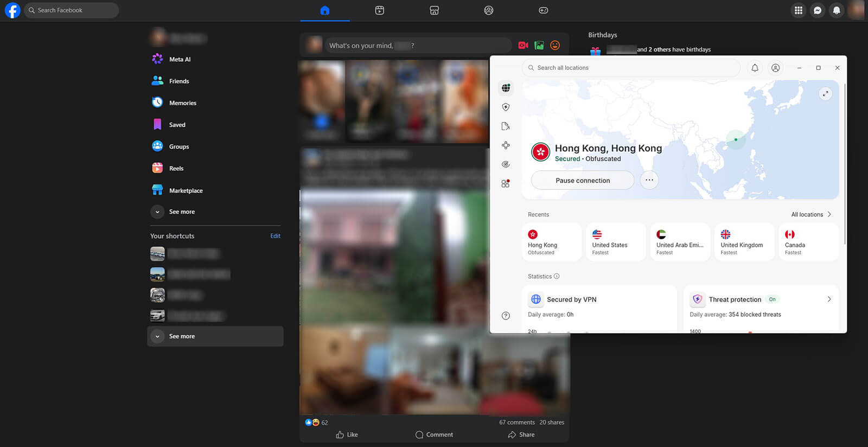Click the connected server dot on the map
Viewport: 868px width, 447px height.
point(736,139)
